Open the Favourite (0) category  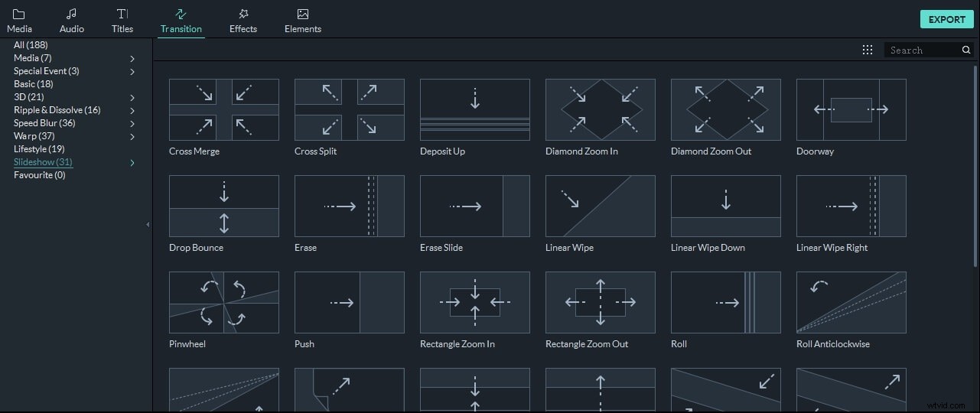pos(40,175)
